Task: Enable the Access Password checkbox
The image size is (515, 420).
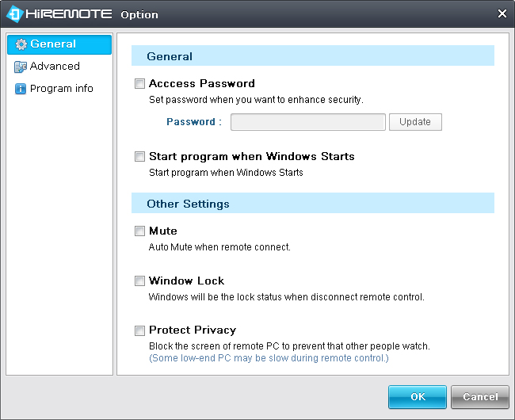Action: click(x=139, y=83)
